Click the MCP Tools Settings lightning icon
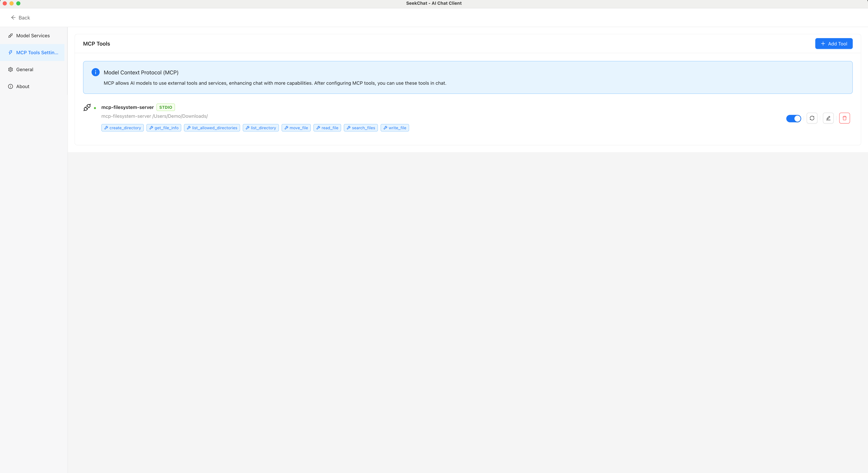 point(11,53)
